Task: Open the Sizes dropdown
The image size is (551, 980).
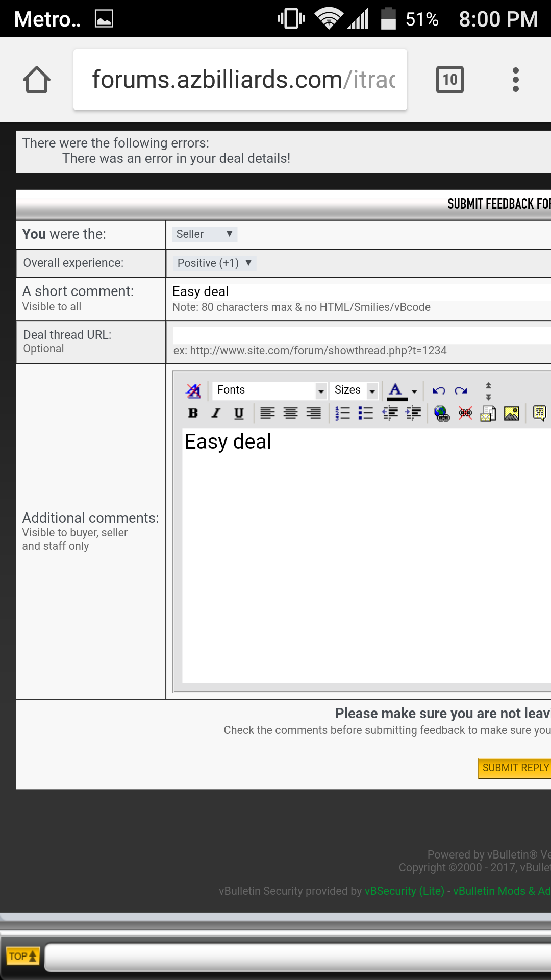Action: tap(355, 390)
